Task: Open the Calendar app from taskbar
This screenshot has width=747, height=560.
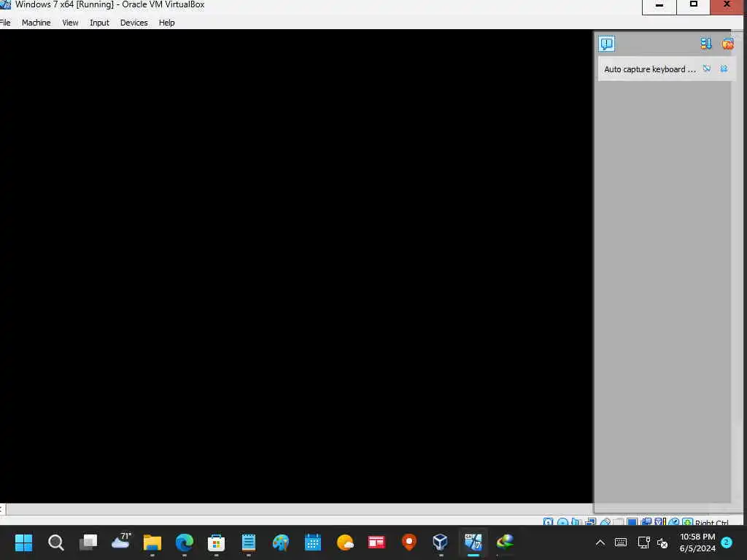Action: (x=313, y=542)
